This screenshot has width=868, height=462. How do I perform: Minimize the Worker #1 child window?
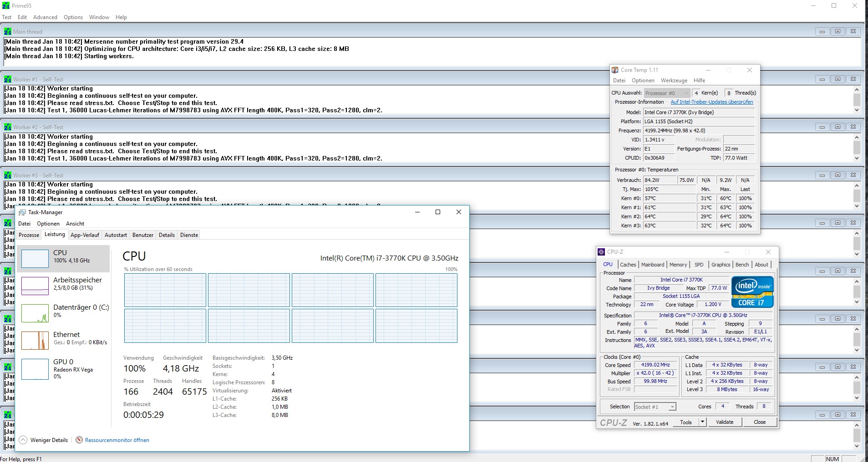[x=822, y=79]
